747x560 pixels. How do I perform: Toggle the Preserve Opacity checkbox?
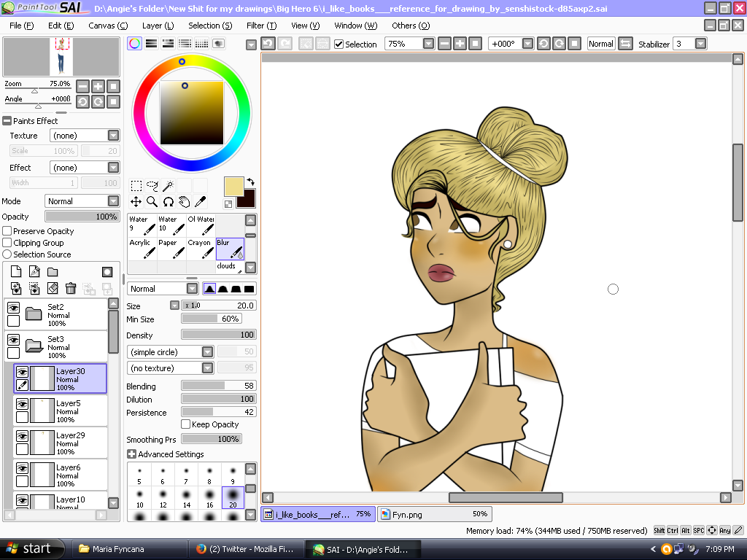tap(6, 231)
